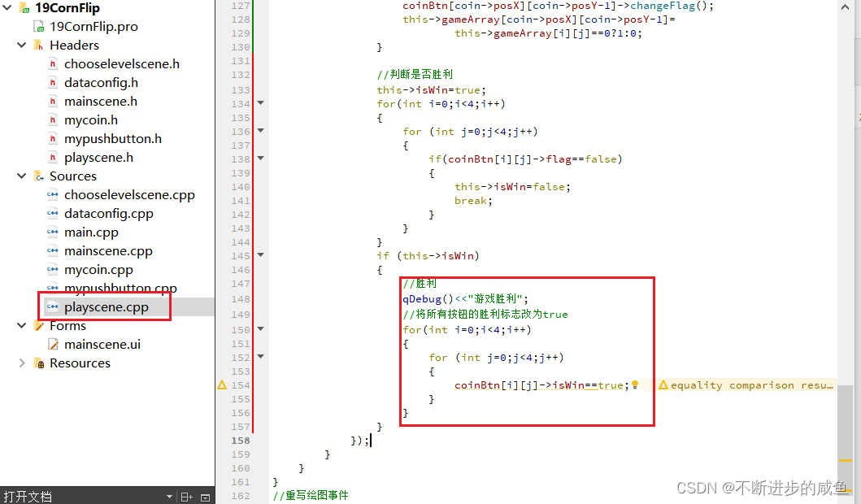Click qDebug on line 148
This screenshot has height=504, width=861.
(x=422, y=298)
